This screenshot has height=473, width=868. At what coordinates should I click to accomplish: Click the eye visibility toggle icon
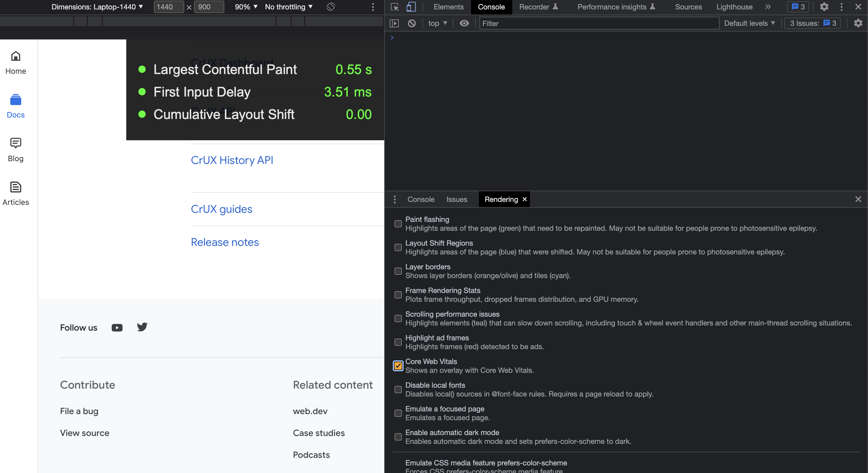click(464, 23)
